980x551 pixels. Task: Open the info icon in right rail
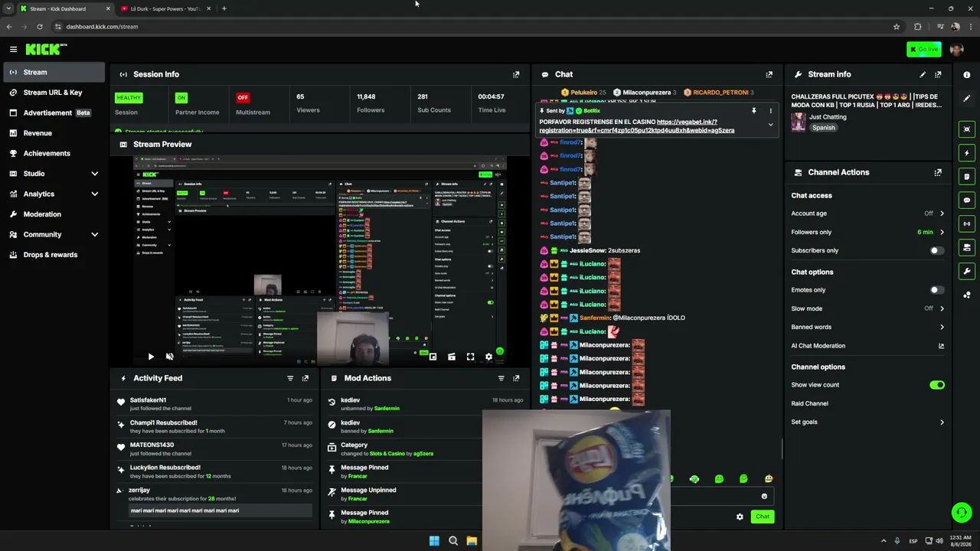[967, 75]
